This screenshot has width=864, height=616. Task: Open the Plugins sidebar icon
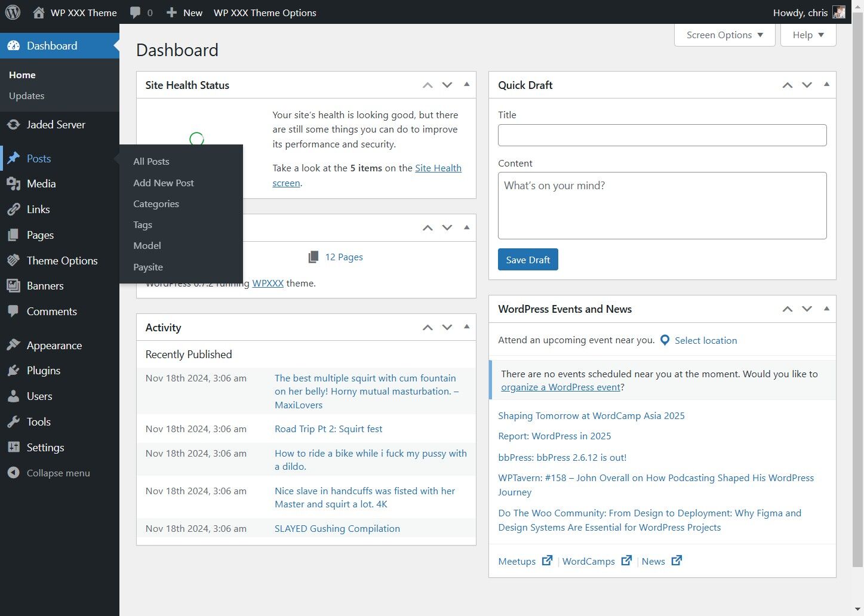13,371
